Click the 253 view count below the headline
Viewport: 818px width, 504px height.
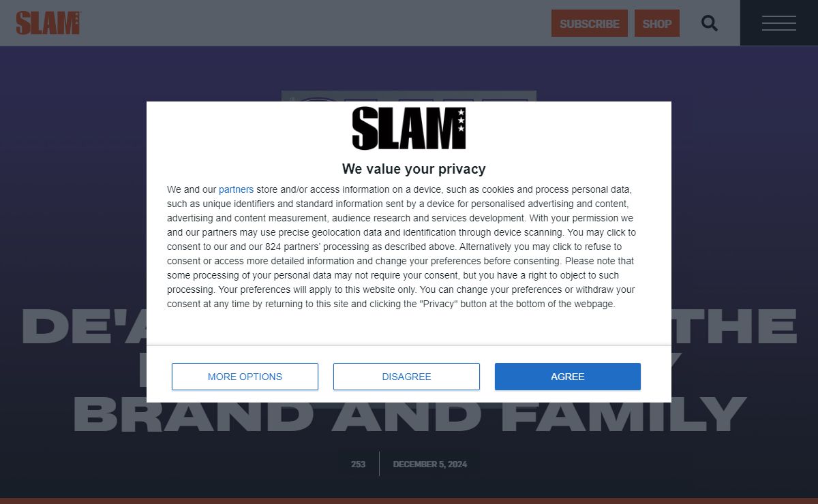[x=358, y=464]
